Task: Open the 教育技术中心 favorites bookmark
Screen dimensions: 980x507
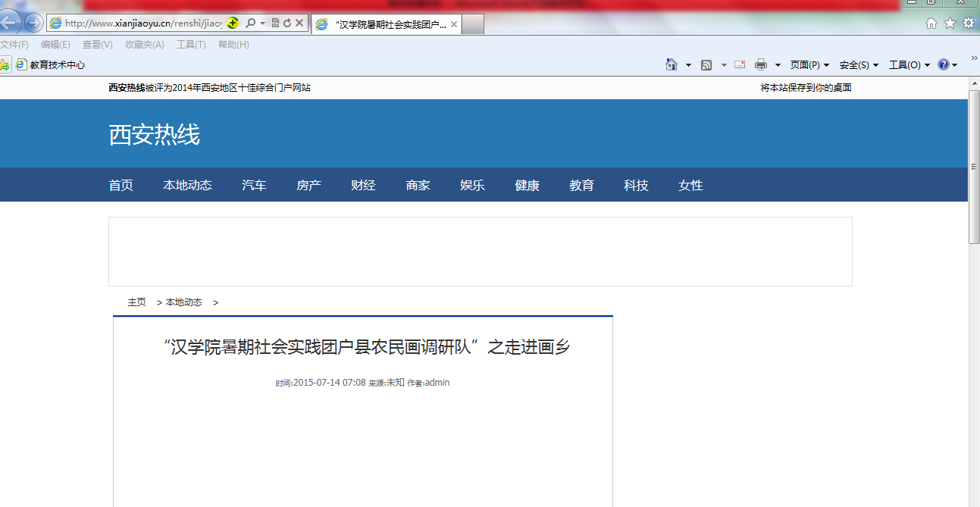Action: (x=51, y=65)
